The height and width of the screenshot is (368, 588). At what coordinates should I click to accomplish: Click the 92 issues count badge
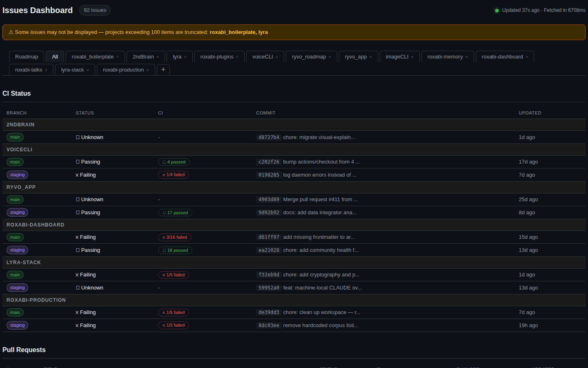95,10
